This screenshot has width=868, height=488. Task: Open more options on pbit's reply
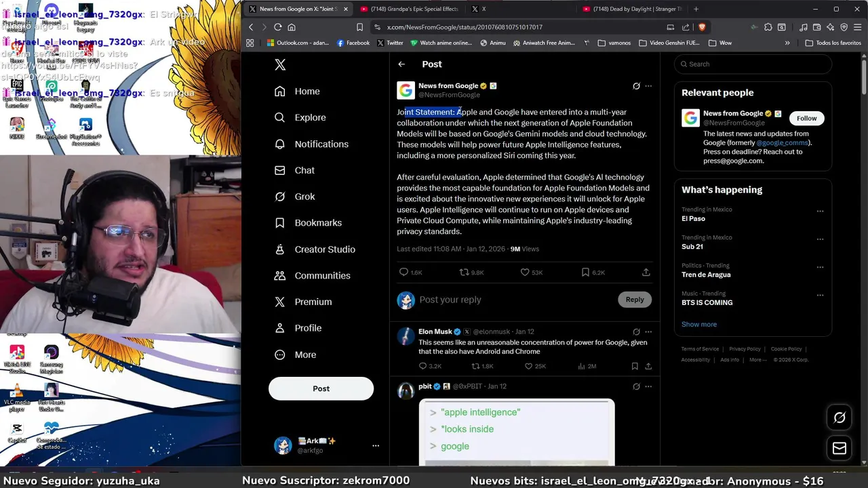[648, 386]
